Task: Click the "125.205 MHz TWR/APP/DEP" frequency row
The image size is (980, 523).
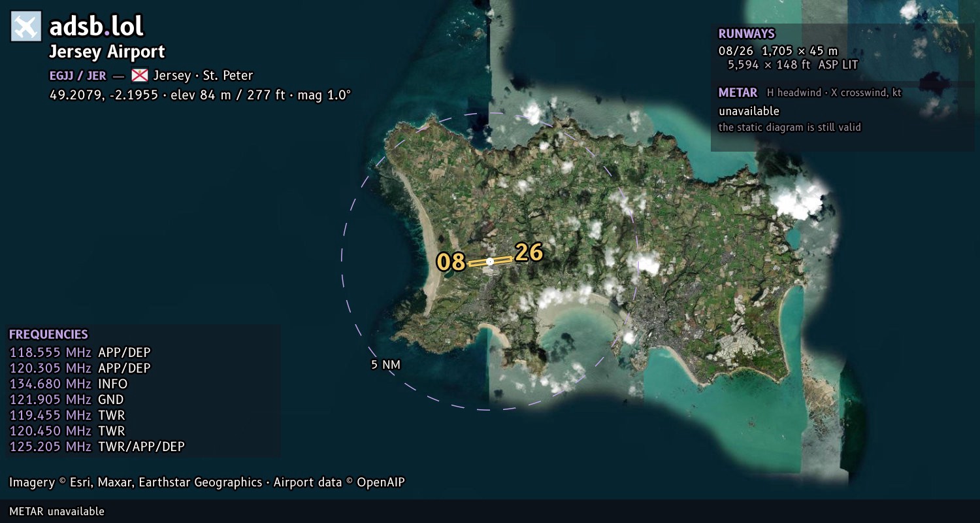Action: pyautogui.click(x=97, y=447)
